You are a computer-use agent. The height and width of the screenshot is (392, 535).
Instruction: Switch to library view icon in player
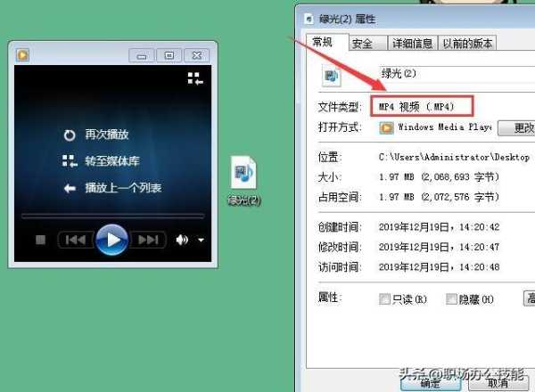tap(195, 78)
